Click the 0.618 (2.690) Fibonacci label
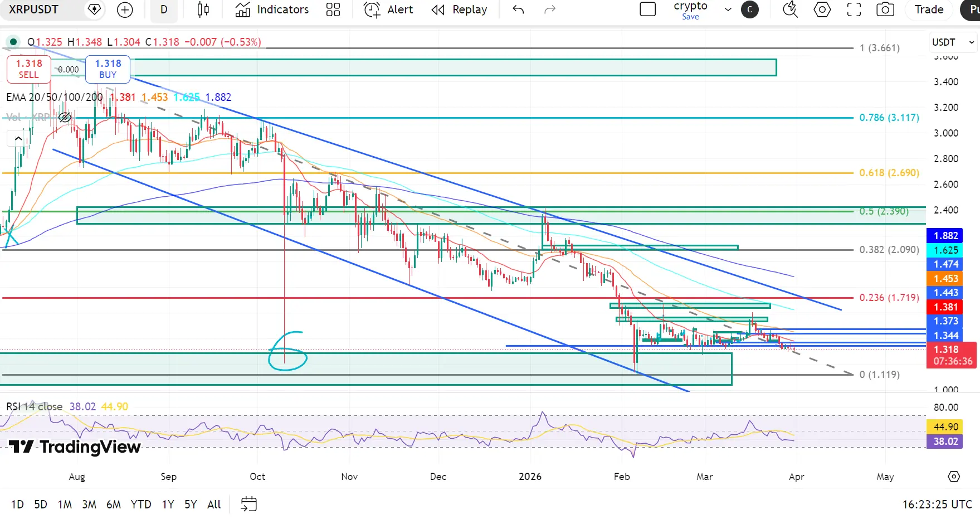This screenshot has width=980, height=519. (889, 173)
